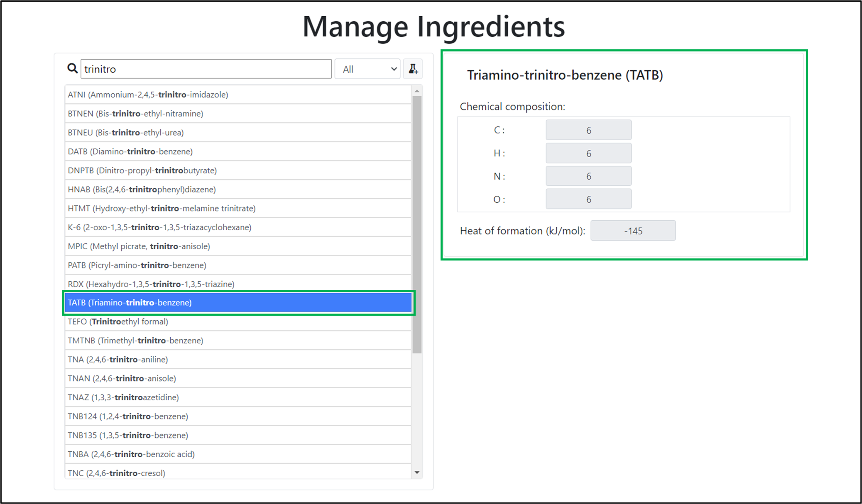Click the trinitro search text field
The height and width of the screenshot is (504, 862).
[x=206, y=69]
